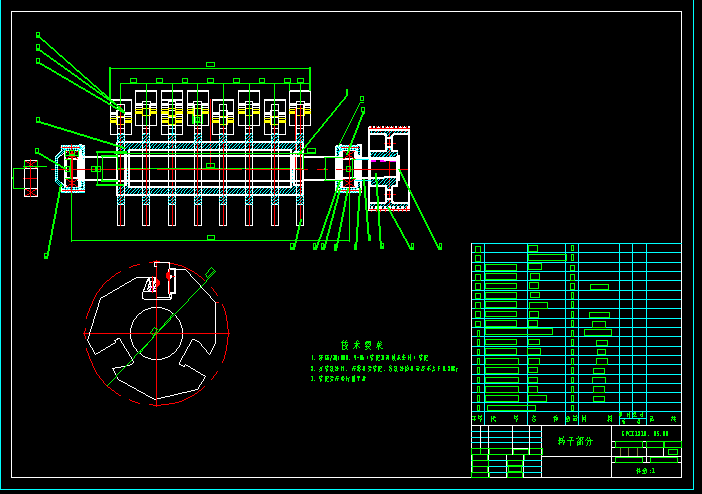Select the green diagonal line across the disc
This screenshot has width=702, height=494.
click(161, 327)
